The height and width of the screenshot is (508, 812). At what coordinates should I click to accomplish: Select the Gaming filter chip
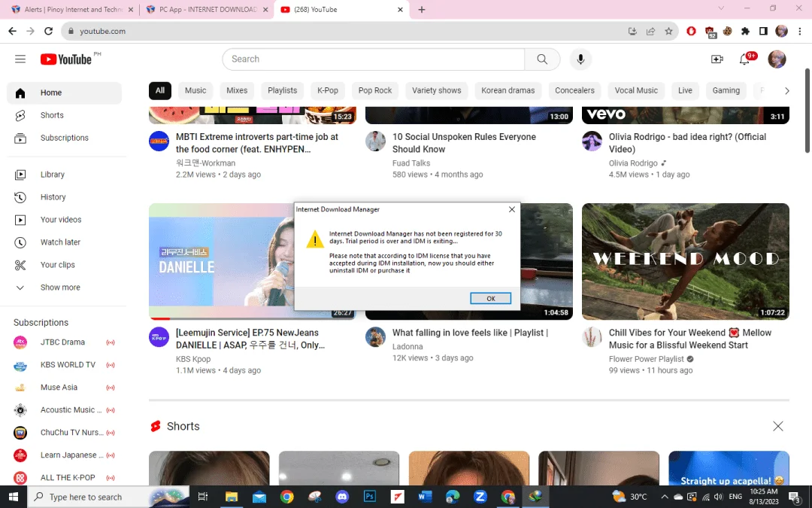[726, 90]
